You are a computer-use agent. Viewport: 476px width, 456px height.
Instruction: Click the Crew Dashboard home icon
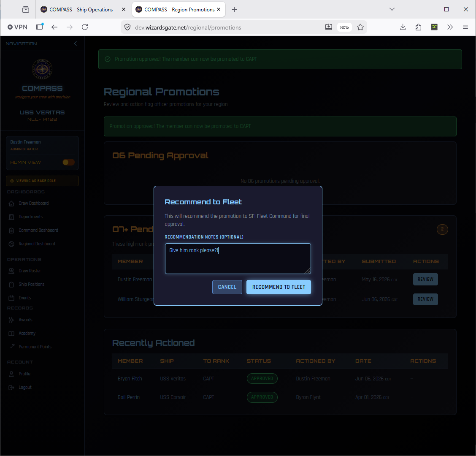click(11, 204)
